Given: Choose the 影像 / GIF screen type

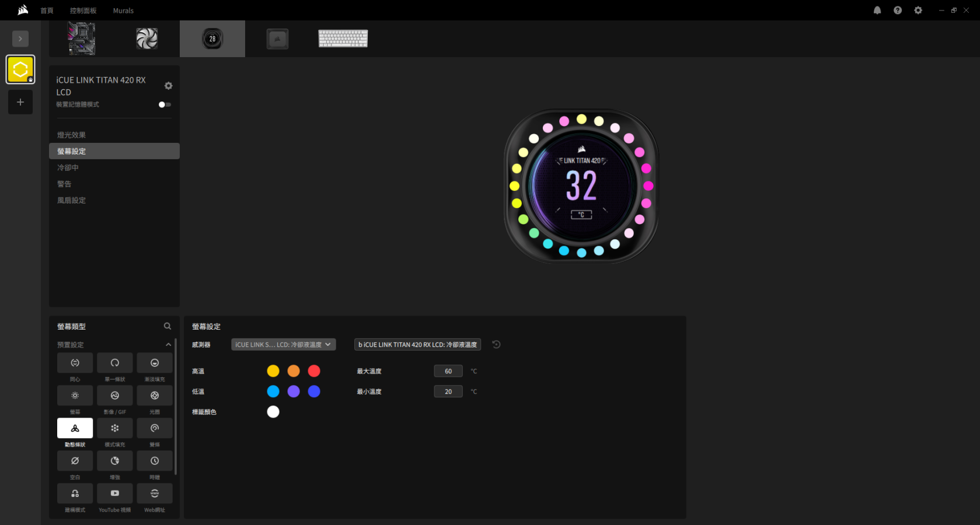Looking at the screenshot, I should pos(114,395).
